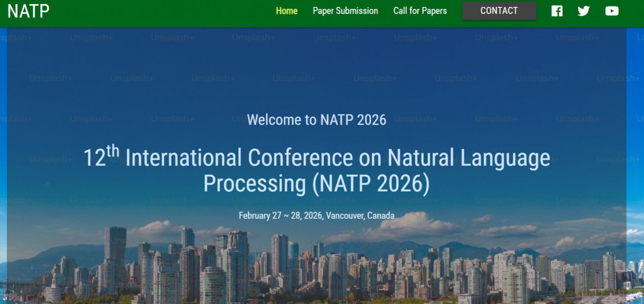
Task: Navigate to Home via the navbar
Action: coord(287,11)
